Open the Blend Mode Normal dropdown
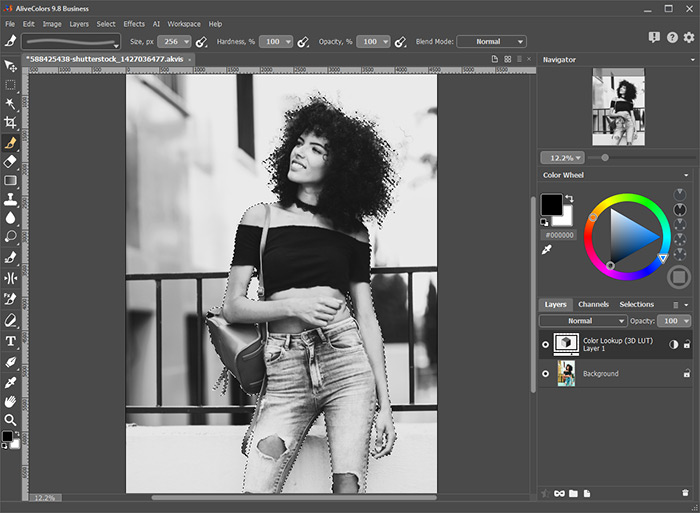Screen dimensions: 700x513 [492, 42]
